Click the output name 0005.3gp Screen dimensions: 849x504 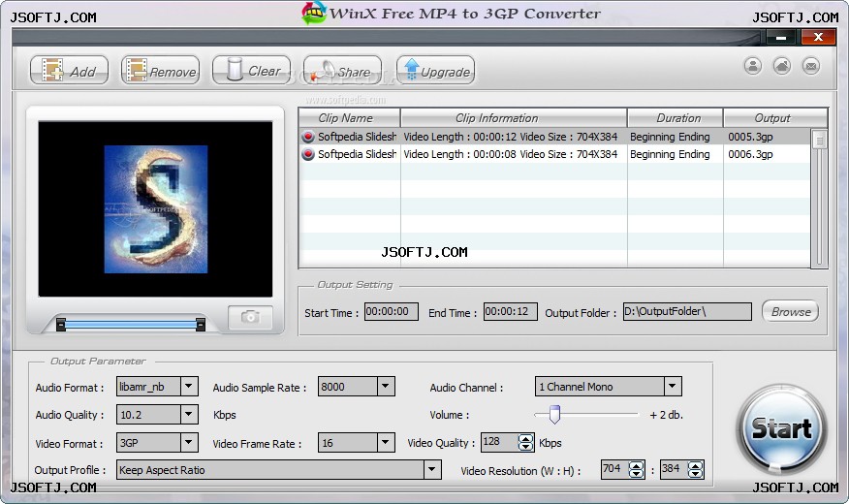[x=750, y=137]
